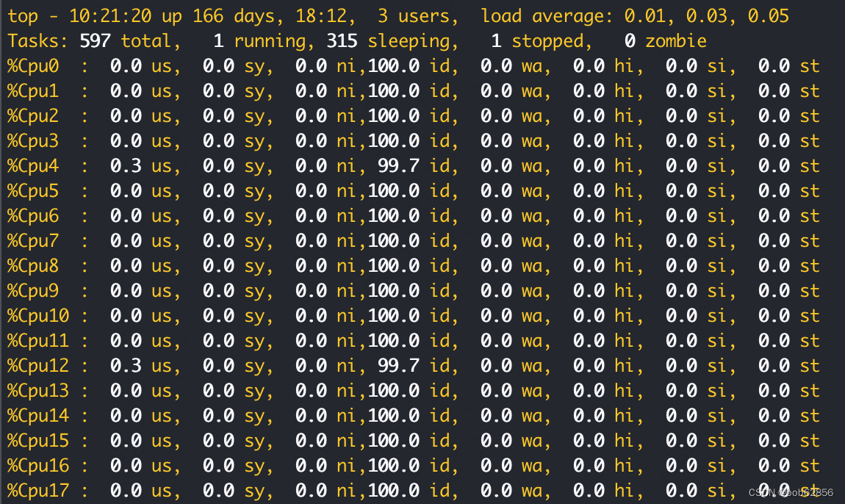845x504 pixels.
Task: Click the %Cpu3 row label
Action: pyautogui.click(x=33, y=141)
